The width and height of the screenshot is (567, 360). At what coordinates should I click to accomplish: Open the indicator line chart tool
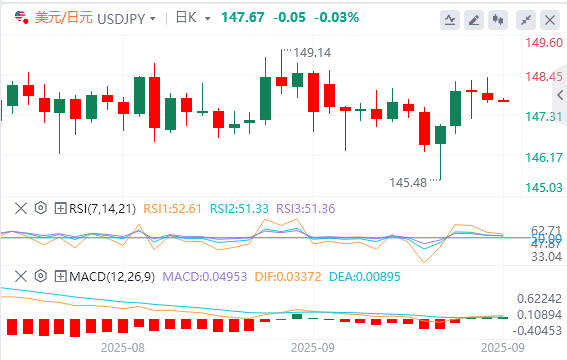450,20
